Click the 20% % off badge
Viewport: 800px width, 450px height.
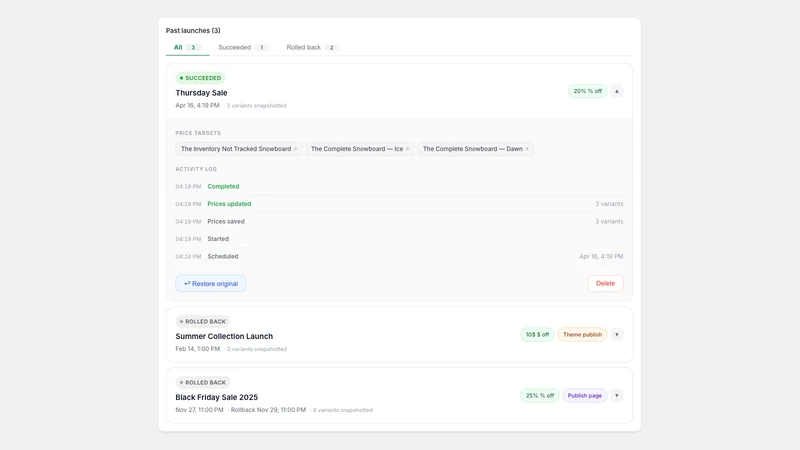pos(587,91)
